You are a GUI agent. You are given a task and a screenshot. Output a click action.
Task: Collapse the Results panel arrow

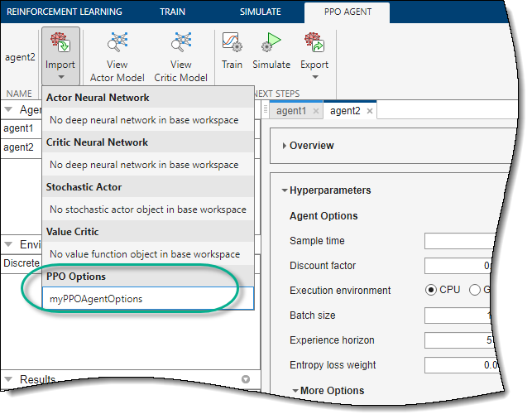click(x=8, y=380)
